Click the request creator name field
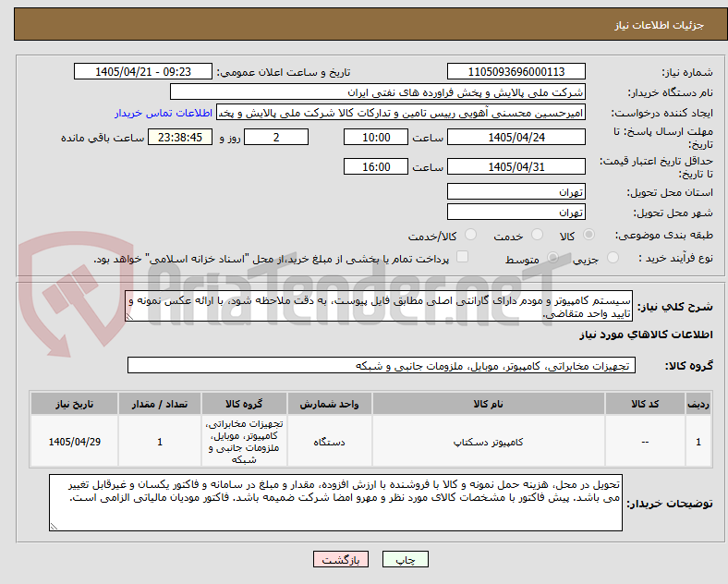The height and width of the screenshot is (584, 728). pos(401,113)
